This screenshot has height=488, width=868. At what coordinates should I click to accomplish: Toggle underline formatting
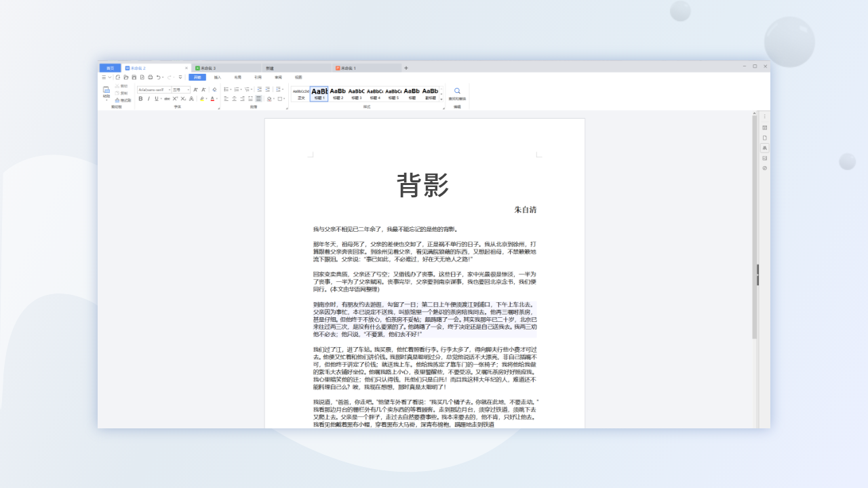[156, 98]
